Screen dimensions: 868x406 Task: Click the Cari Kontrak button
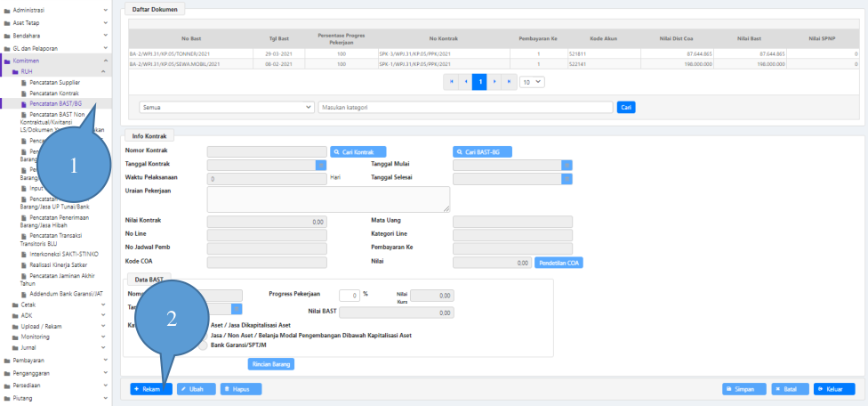(x=358, y=151)
